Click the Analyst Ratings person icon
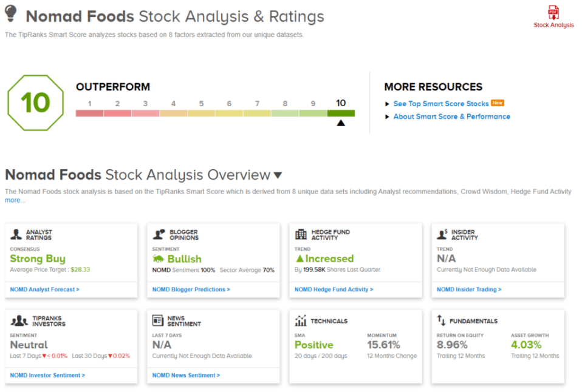 (x=16, y=234)
